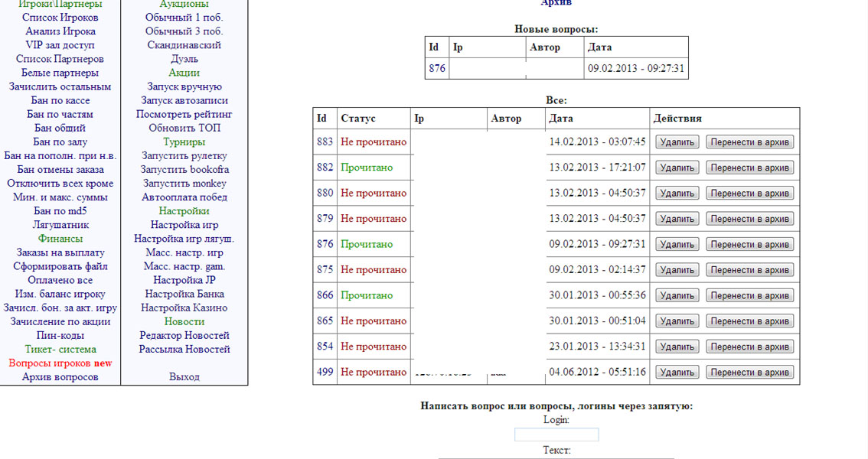Launch Запустить рулетку tournament
The width and height of the screenshot is (868, 459).
184,155
